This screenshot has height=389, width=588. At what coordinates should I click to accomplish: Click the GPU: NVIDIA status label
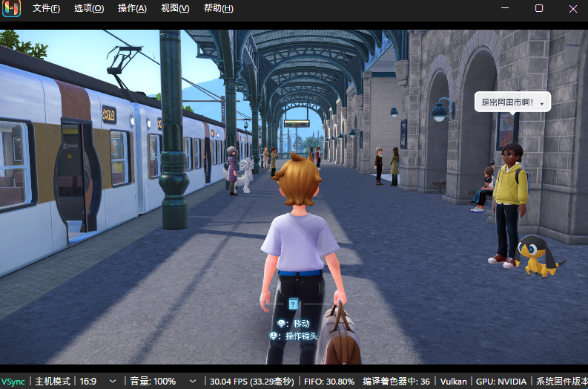click(501, 381)
